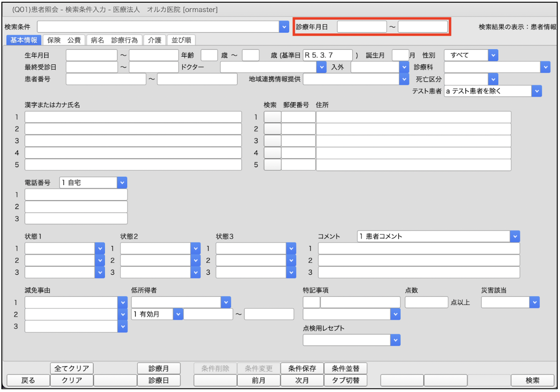Click the 次月 button
Image resolution: width=560 pixels, height=392 pixels.
click(x=302, y=380)
